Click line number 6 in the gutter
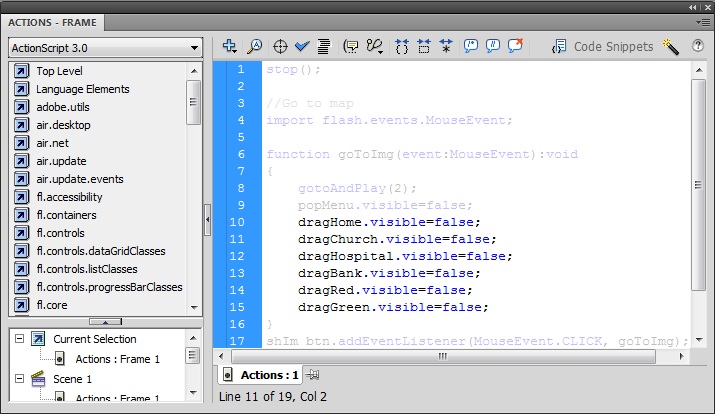Image resolution: width=715 pixels, height=414 pixels. tap(241, 154)
